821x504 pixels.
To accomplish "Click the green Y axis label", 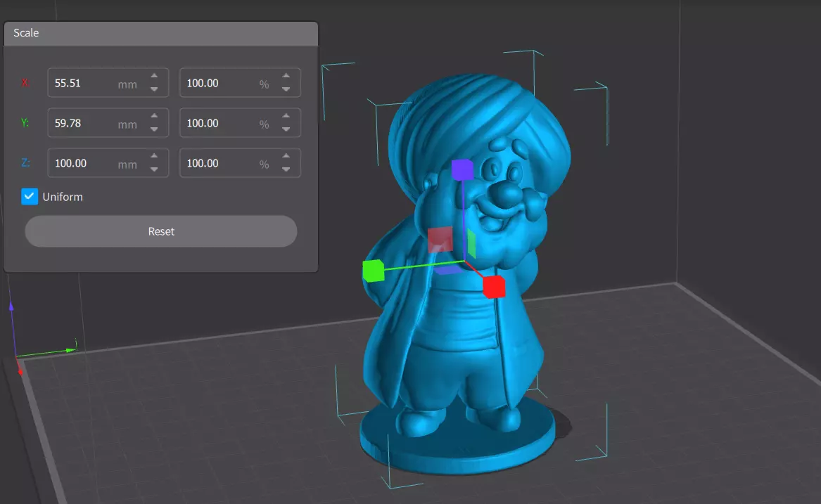I will pyautogui.click(x=25, y=123).
